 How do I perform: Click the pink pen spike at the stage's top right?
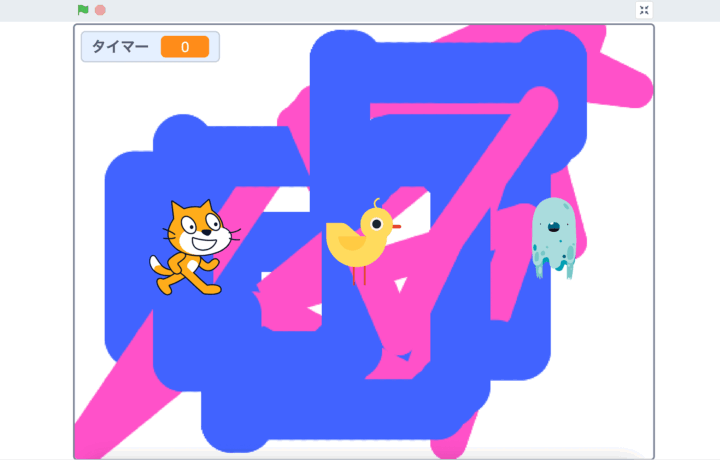click(x=625, y=85)
